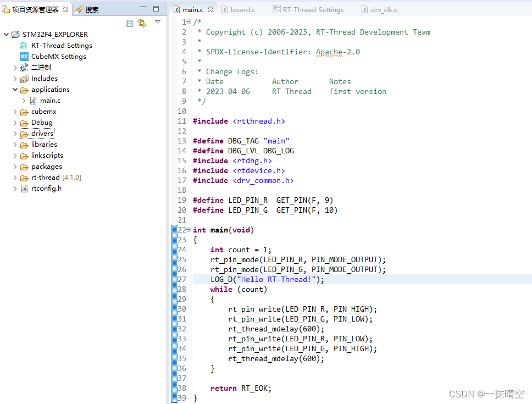
Task: Click the applications folder icon
Action: point(24,90)
